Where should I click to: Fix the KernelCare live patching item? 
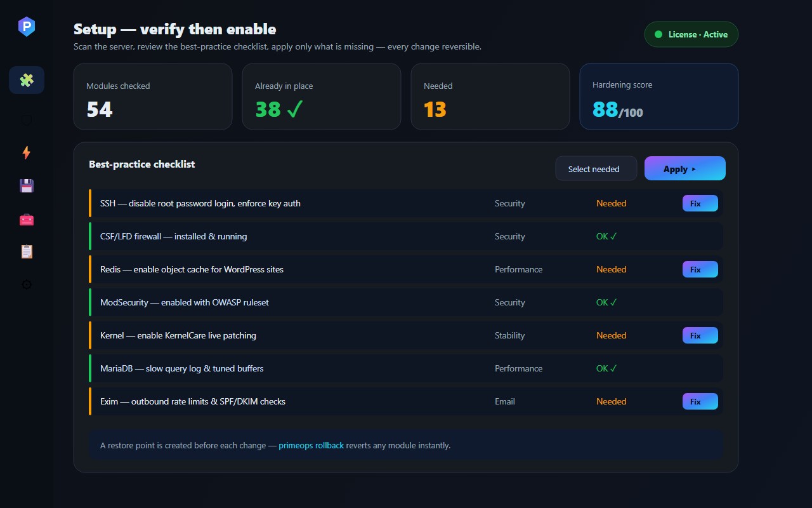coord(700,335)
